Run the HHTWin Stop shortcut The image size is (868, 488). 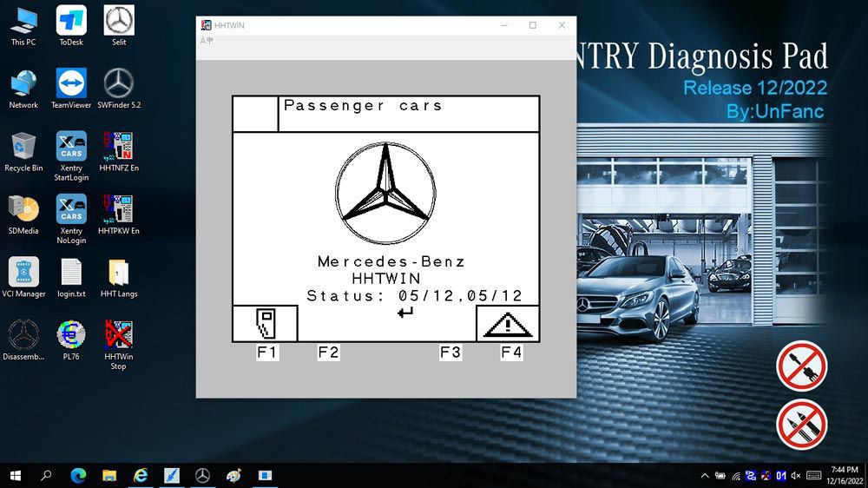118,345
